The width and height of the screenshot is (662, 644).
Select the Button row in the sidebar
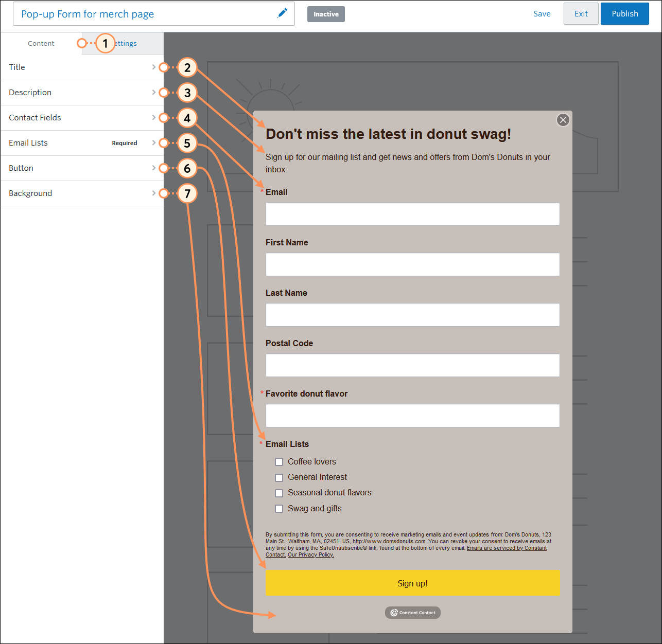[82, 168]
